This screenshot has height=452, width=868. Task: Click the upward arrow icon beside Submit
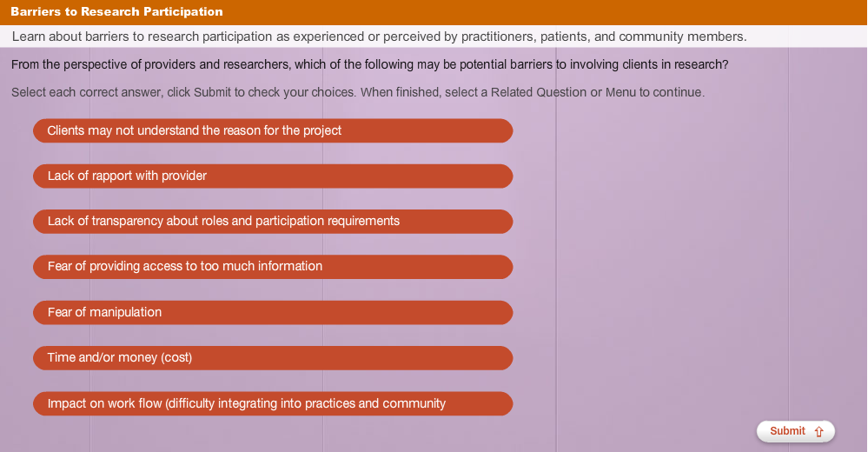coord(818,431)
